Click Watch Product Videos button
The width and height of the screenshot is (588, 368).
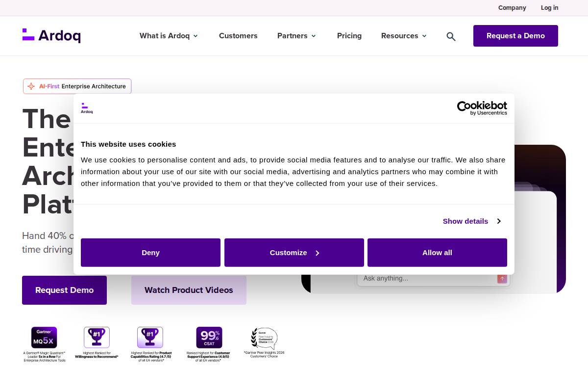pos(189,290)
